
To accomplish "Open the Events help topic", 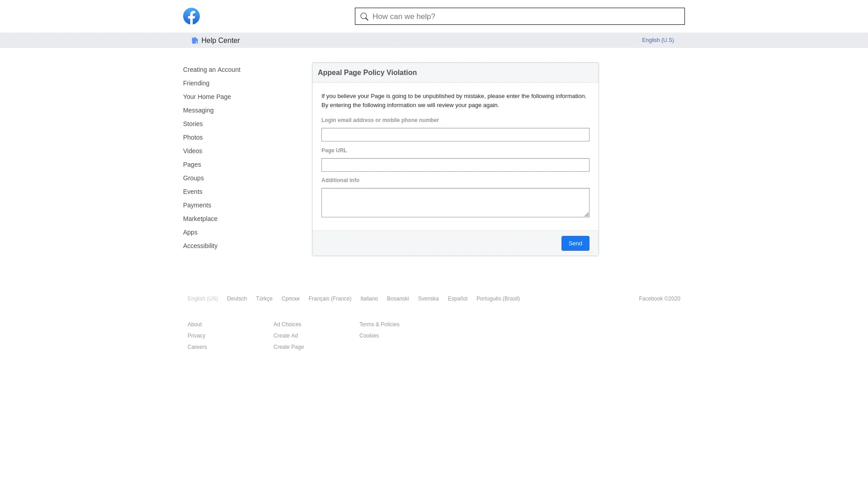I will pyautogui.click(x=193, y=192).
